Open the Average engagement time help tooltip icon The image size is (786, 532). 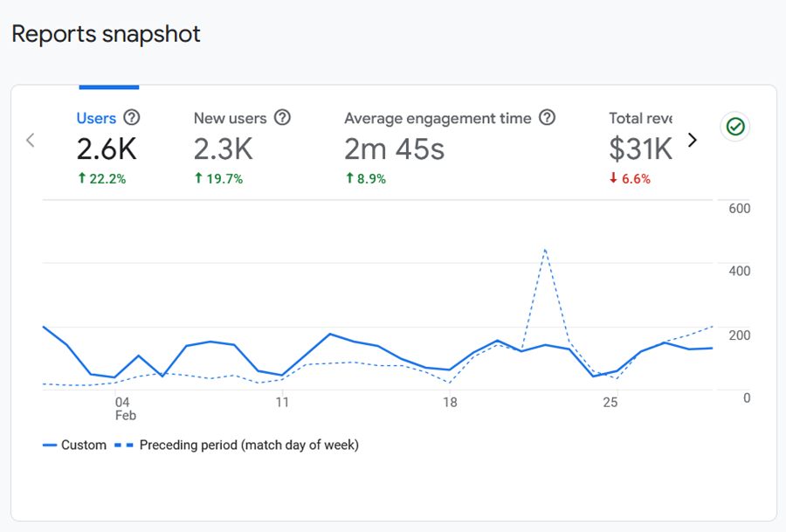[547, 118]
